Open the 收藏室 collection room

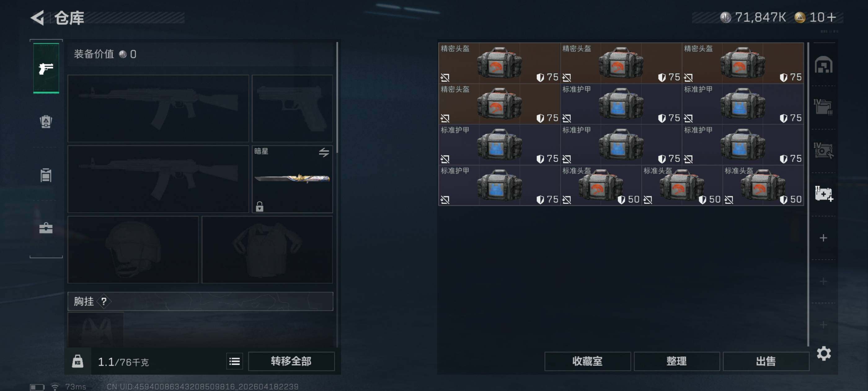[x=587, y=361]
